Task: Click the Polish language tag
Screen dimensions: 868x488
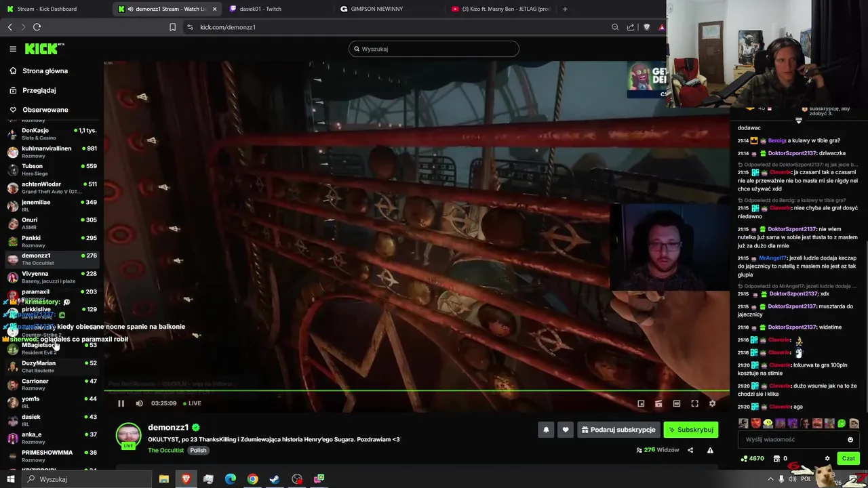Action: coord(198,450)
